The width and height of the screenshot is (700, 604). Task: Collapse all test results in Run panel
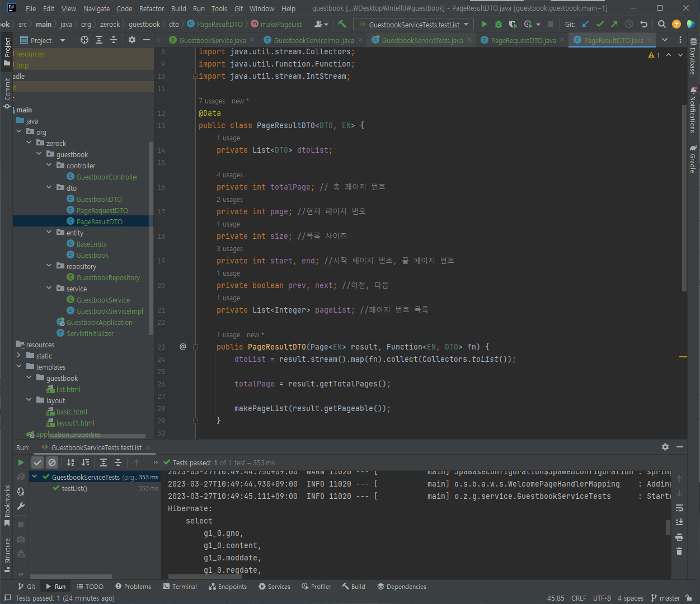click(118, 463)
